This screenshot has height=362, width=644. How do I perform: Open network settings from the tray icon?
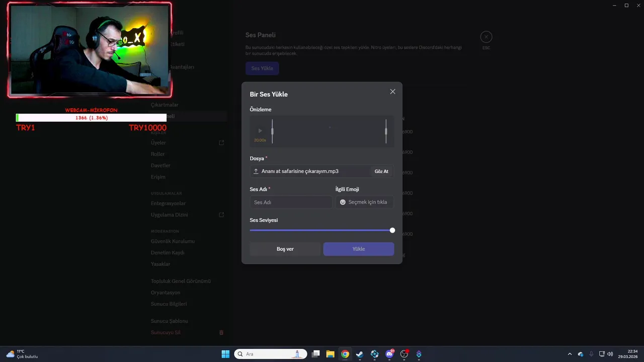coord(602,354)
